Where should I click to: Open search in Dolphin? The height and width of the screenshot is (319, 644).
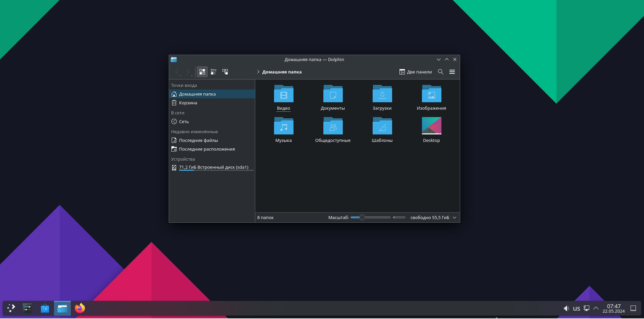coord(440,72)
